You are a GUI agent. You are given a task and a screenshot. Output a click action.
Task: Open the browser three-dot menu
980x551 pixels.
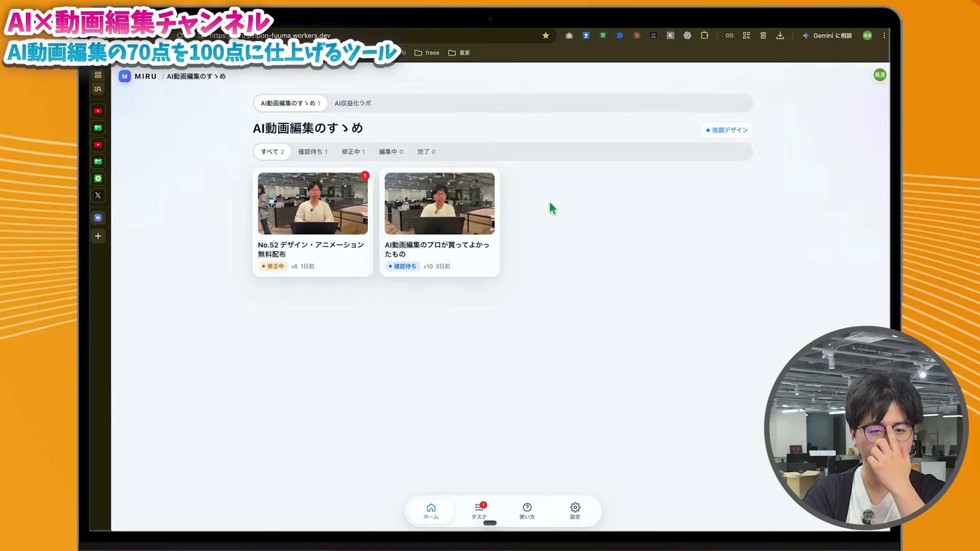(884, 35)
